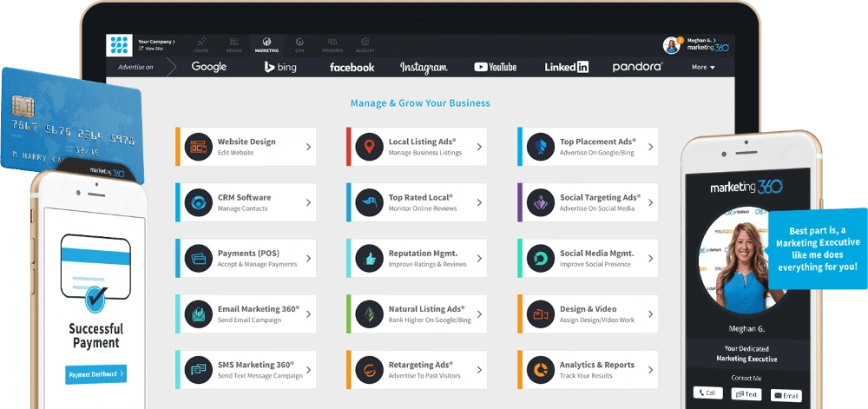868x409 pixels.
Task: Select Instagram advertising option
Action: click(x=424, y=68)
